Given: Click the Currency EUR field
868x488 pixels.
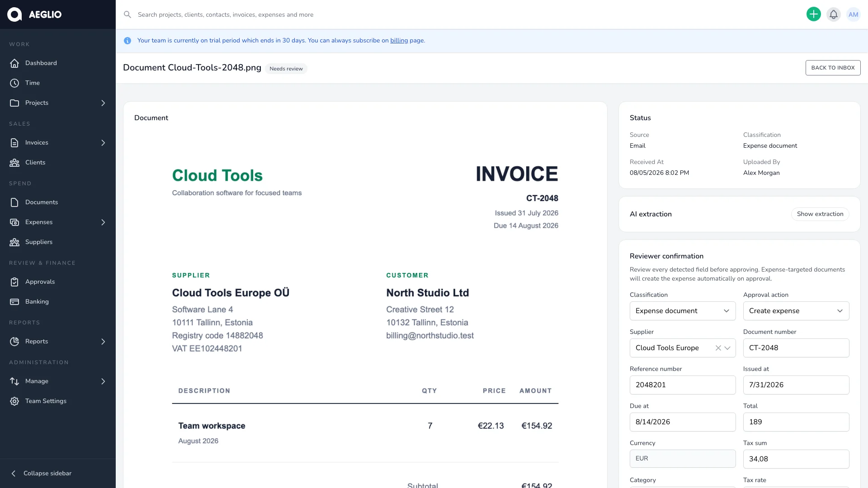Looking at the screenshot, I should (683, 459).
